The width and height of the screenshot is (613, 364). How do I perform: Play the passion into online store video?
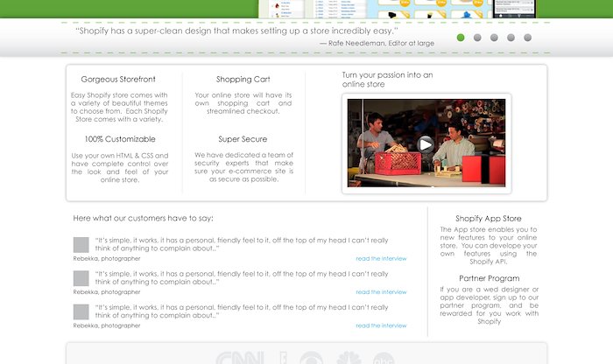[426, 144]
